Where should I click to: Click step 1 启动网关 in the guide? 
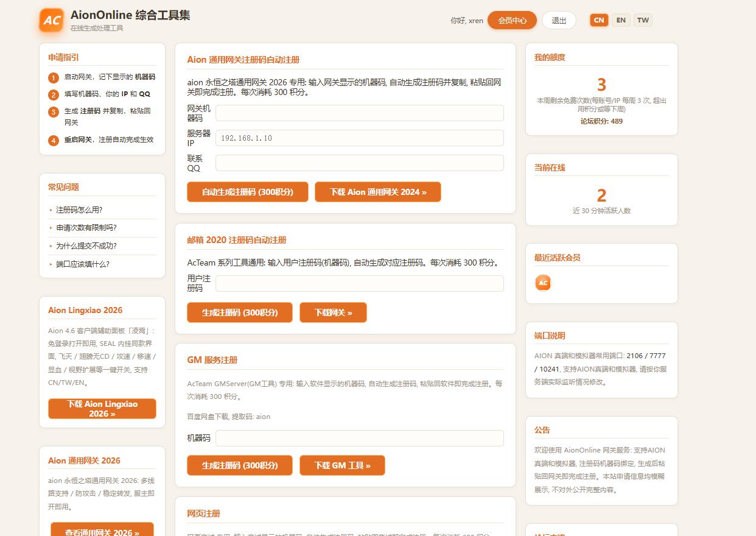(x=102, y=77)
